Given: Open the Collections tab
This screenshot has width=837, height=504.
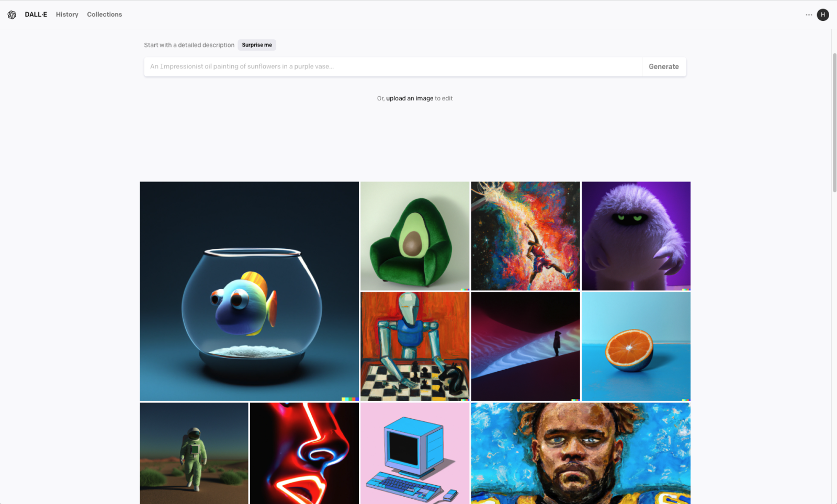Looking at the screenshot, I should (105, 15).
